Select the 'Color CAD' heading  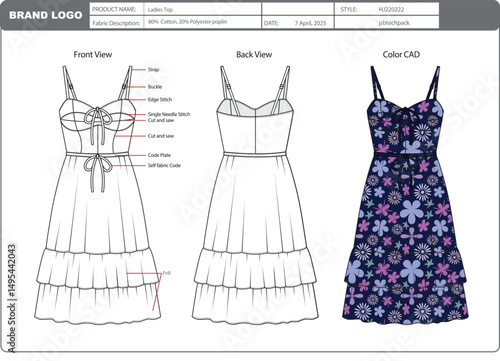[x=401, y=54]
